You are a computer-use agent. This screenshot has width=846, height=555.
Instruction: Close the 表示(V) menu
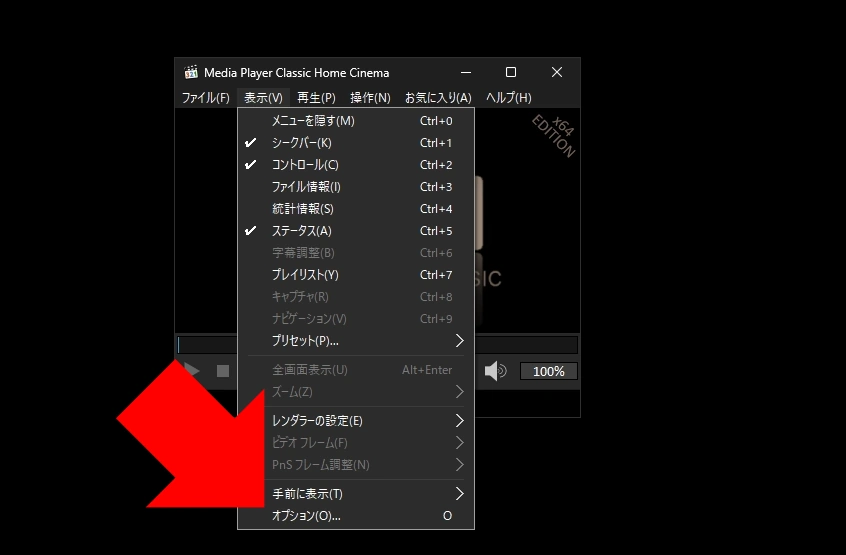point(263,98)
